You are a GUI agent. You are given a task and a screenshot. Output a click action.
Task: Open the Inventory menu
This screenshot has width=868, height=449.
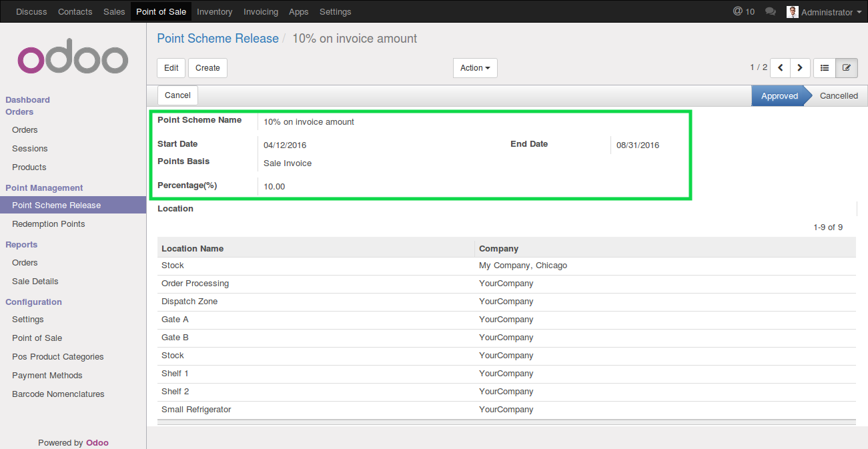click(x=215, y=11)
